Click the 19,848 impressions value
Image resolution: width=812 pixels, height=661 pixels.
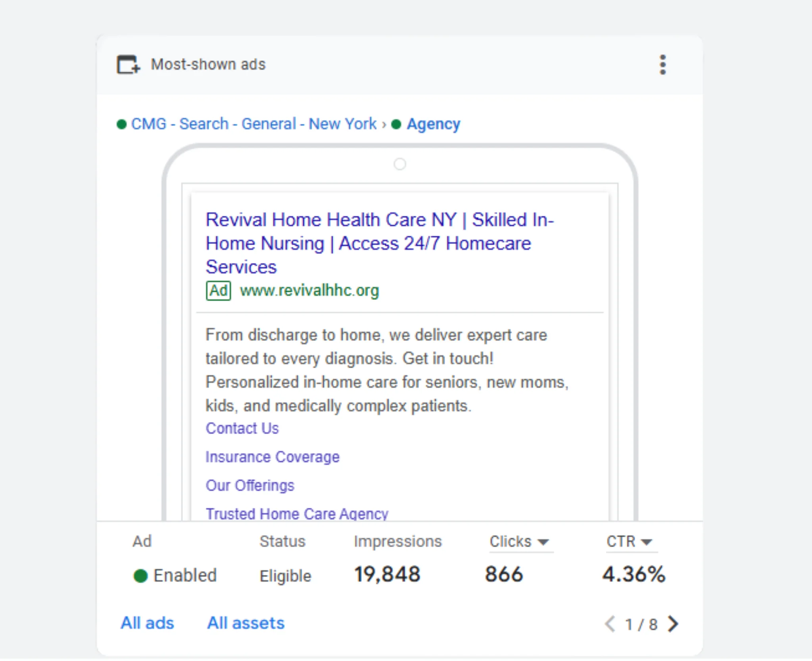point(387,575)
